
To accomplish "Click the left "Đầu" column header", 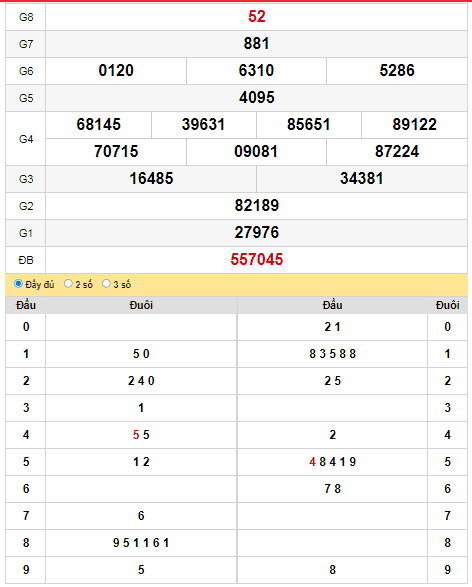I will coord(26,305).
